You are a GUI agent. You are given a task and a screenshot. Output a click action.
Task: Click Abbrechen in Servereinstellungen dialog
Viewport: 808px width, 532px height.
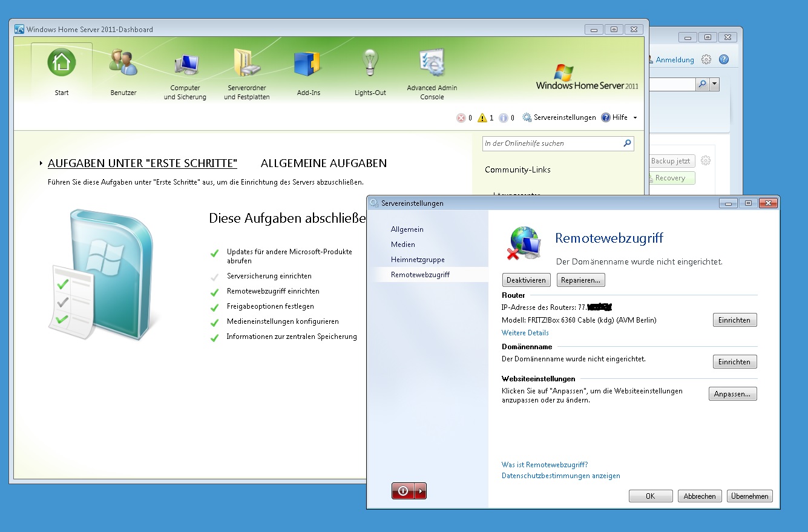[x=700, y=496]
